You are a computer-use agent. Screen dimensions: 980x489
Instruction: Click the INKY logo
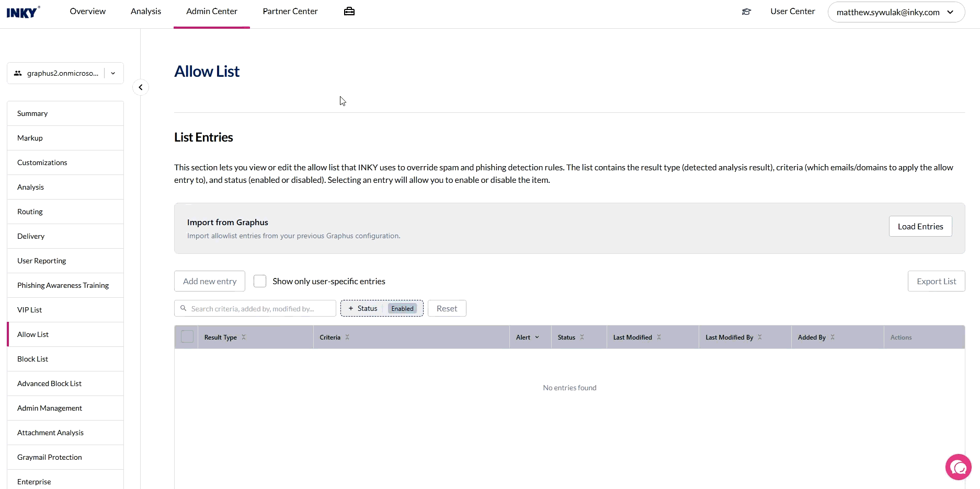click(x=22, y=12)
